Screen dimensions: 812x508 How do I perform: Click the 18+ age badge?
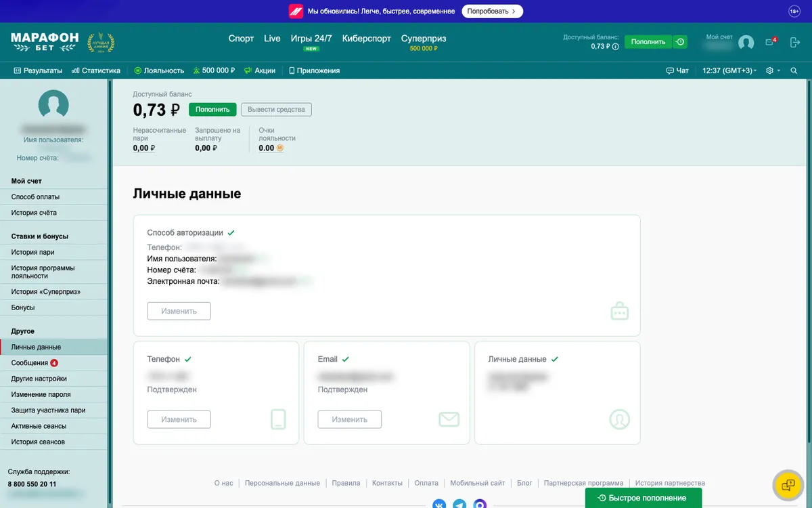coord(794,11)
